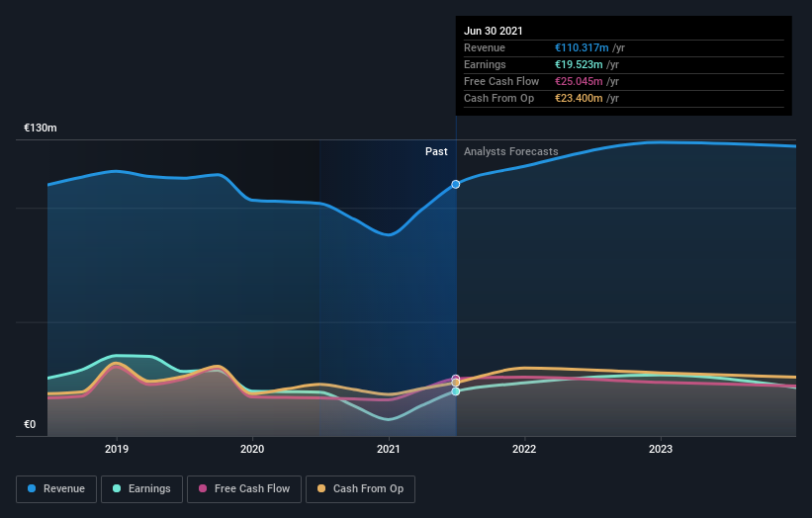Toggle the Earnings legend series
812x518 pixels.
pos(141,489)
